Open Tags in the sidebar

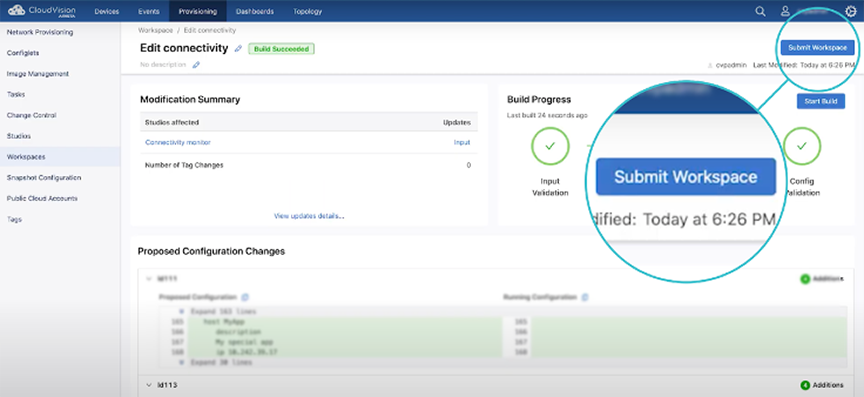tap(14, 219)
